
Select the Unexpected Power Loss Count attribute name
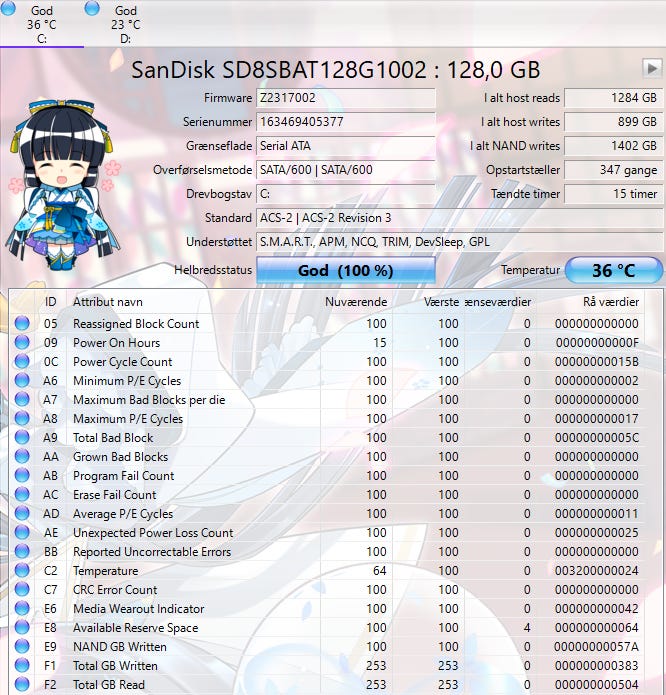(153, 533)
